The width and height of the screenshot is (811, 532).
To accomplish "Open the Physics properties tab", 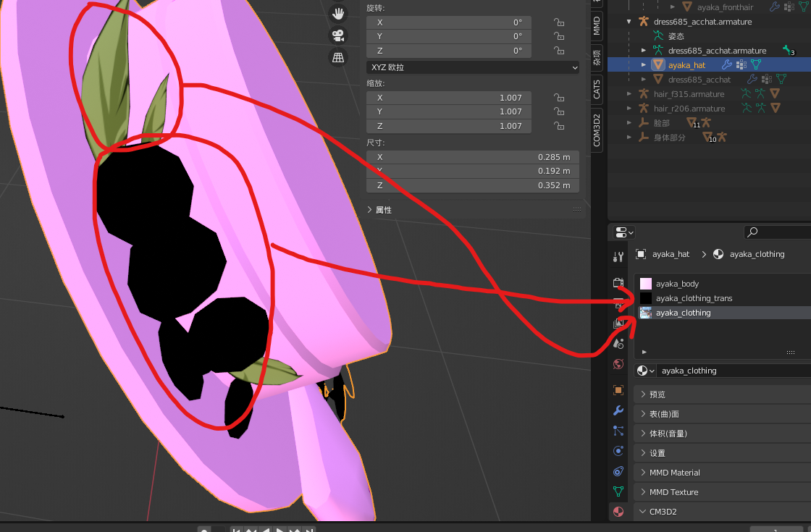I will [x=618, y=451].
